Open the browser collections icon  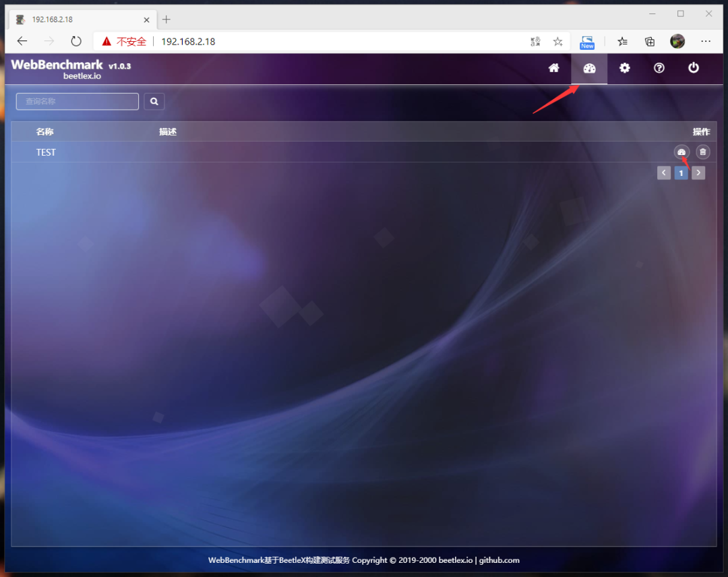pyautogui.click(x=650, y=42)
